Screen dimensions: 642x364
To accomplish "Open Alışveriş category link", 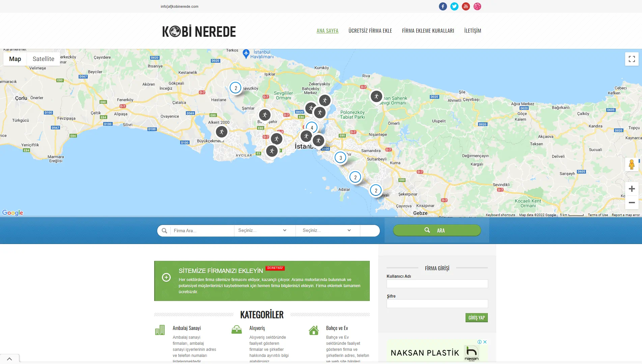I will [x=257, y=328].
